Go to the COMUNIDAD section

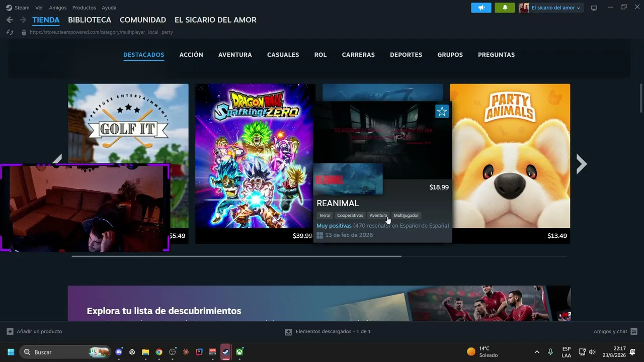143,20
